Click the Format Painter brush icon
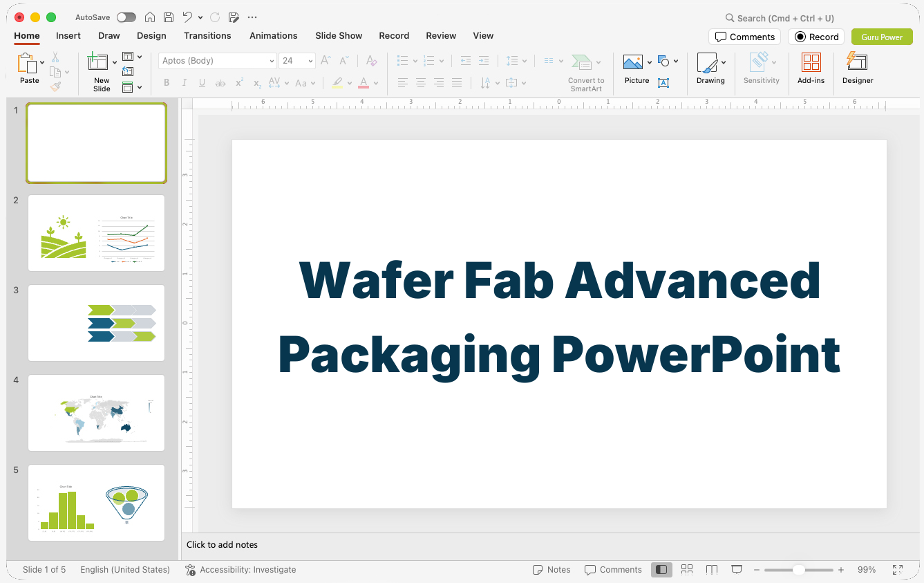The width and height of the screenshot is (924, 583). (55, 86)
